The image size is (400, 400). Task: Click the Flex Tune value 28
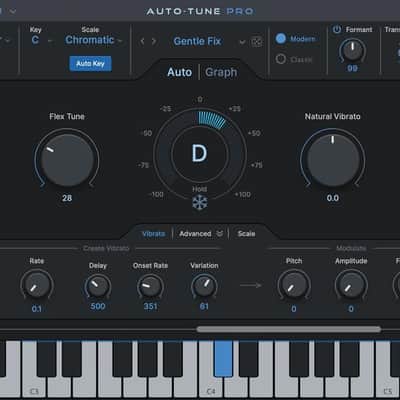point(67,198)
